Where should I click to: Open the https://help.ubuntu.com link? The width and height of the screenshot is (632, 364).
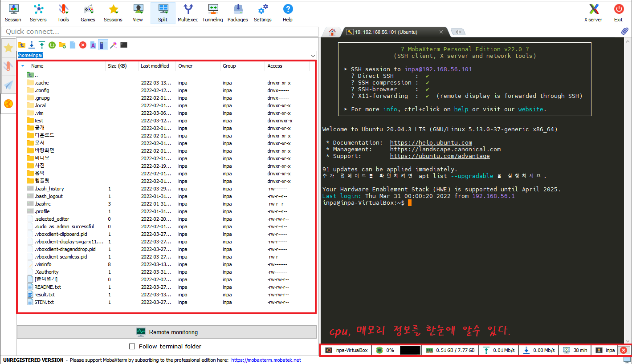[x=431, y=143]
